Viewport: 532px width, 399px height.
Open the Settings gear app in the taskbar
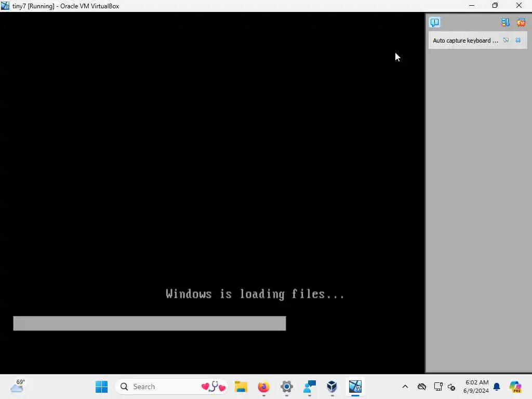coord(287,387)
